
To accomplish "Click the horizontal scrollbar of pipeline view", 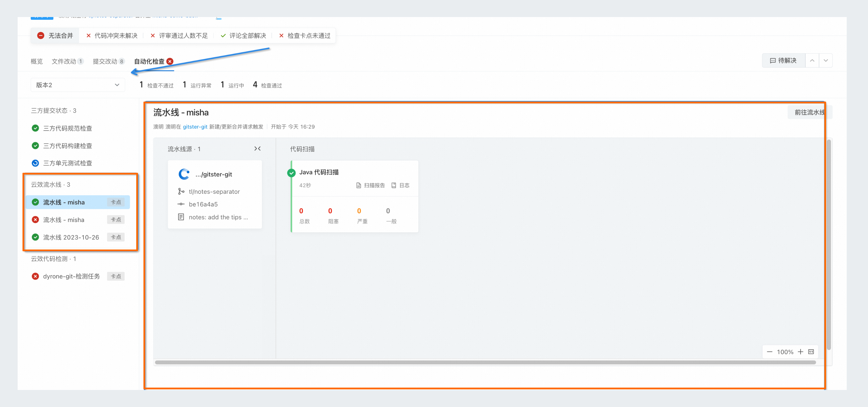I will tap(485, 363).
